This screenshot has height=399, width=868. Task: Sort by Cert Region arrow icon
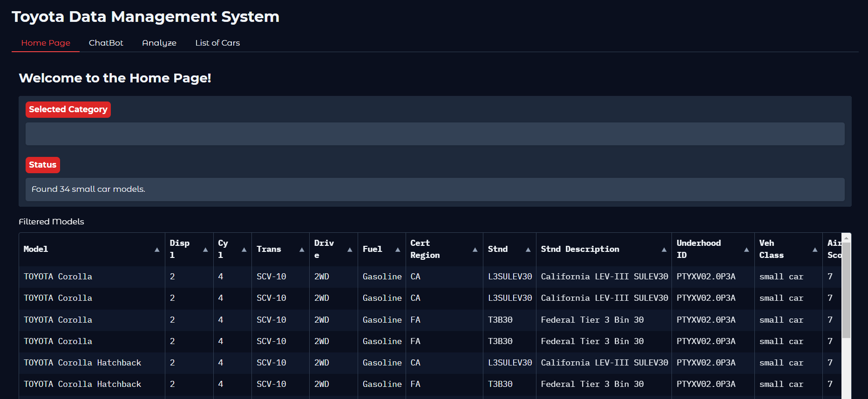coord(475,250)
